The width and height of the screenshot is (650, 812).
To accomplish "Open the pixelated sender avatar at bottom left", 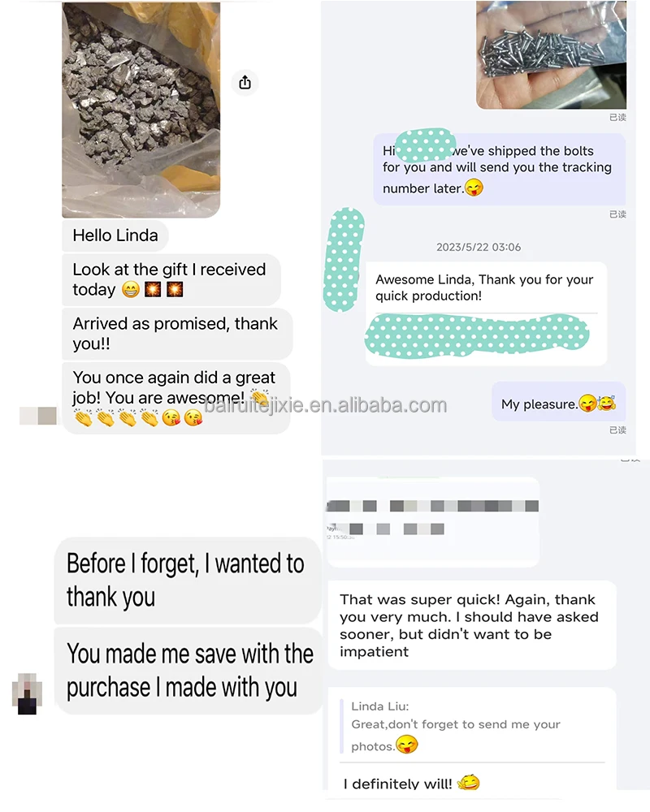I will click(27, 694).
